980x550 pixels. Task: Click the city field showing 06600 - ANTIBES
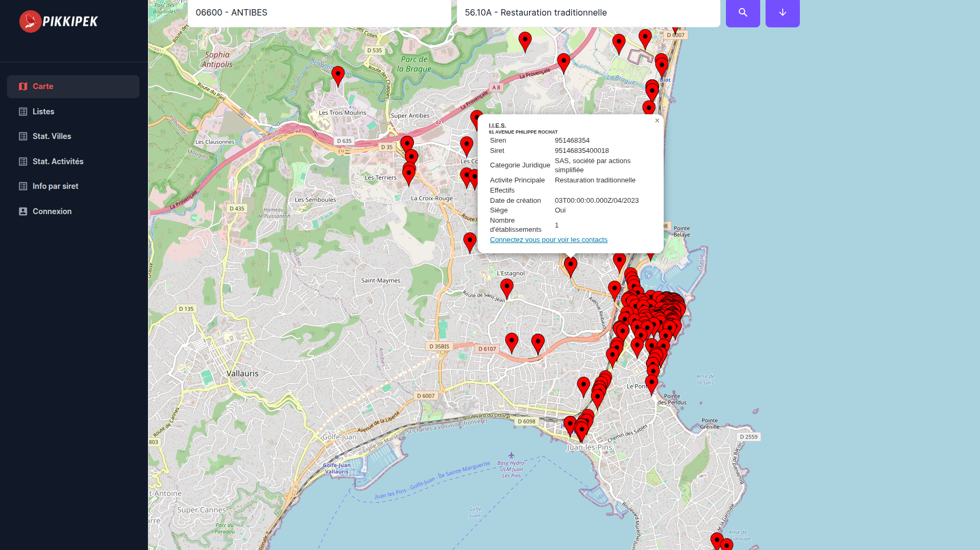pos(319,13)
